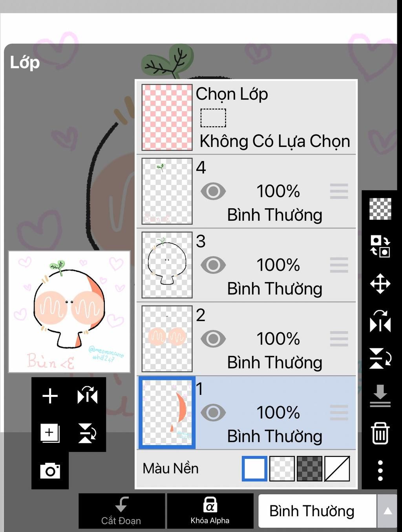402x532 pixels.
Task: Select layer 3 outline thumbnail
Action: (167, 265)
